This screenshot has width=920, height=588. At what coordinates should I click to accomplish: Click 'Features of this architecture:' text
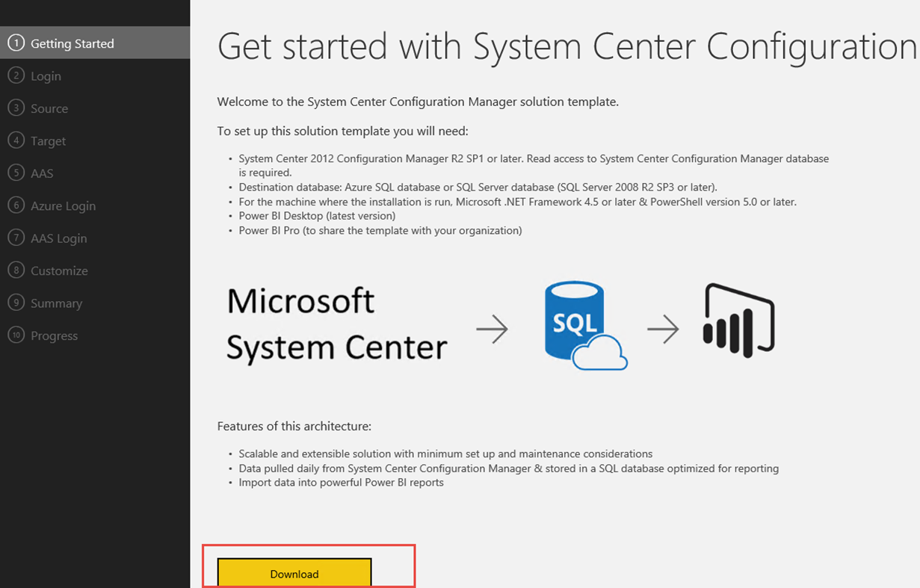tap(294, 426)
